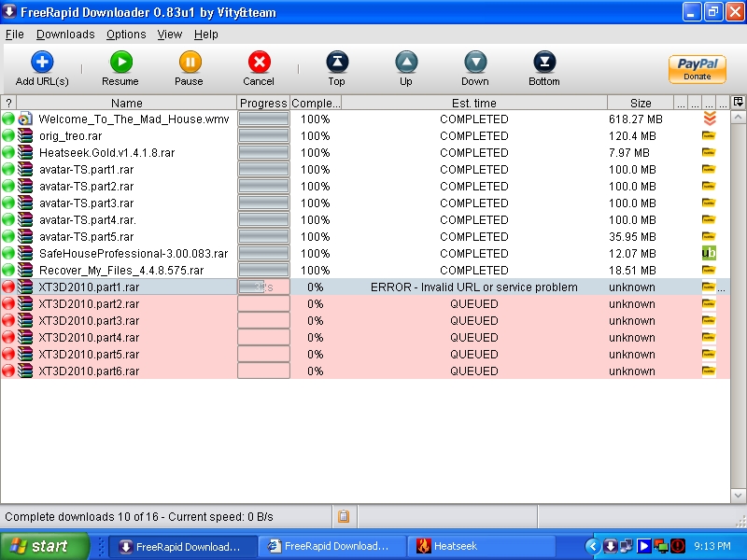Open the column chooser at table's top-right corner
This screenshot has height=560, width=747.
739,102
